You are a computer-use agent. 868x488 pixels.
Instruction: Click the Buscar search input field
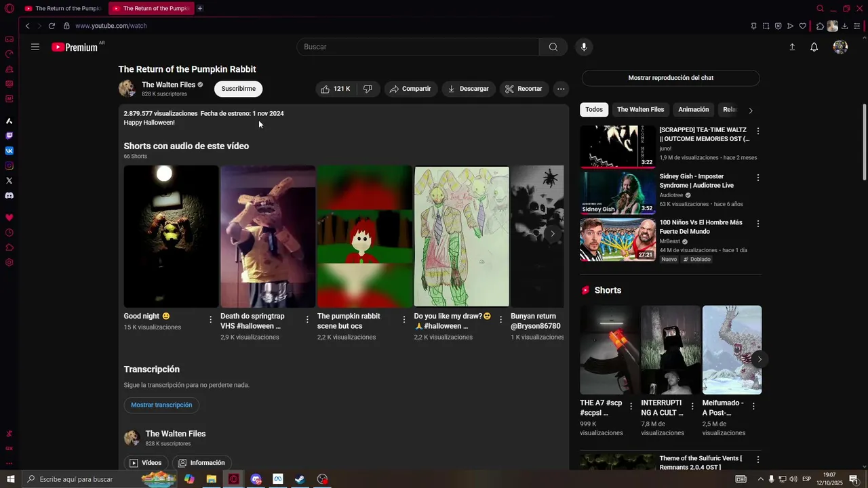[418, 47]
